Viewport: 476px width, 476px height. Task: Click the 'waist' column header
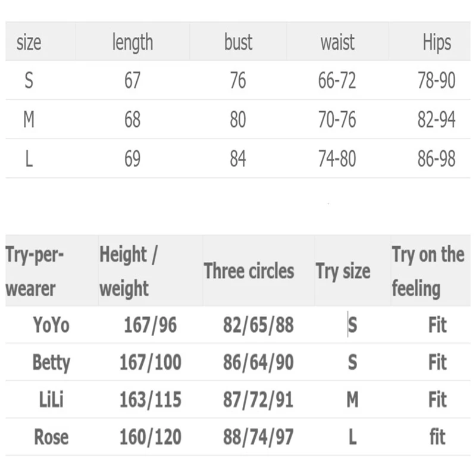click(337, 42)
